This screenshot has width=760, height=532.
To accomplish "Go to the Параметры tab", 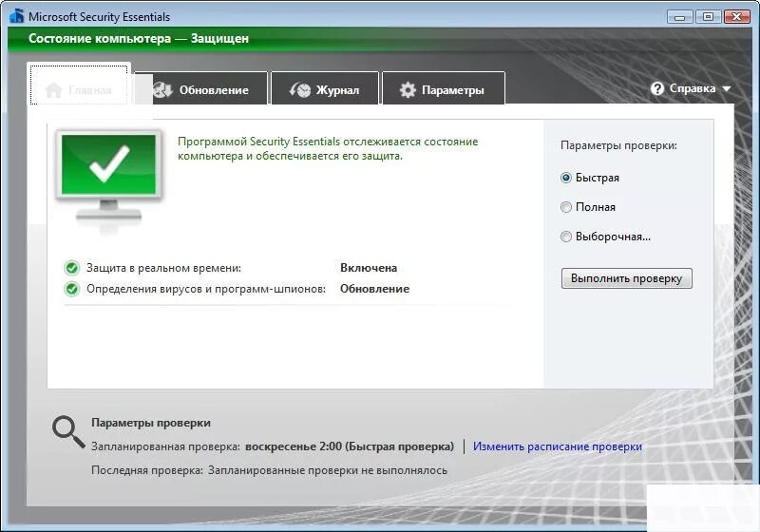I will 444,88.
